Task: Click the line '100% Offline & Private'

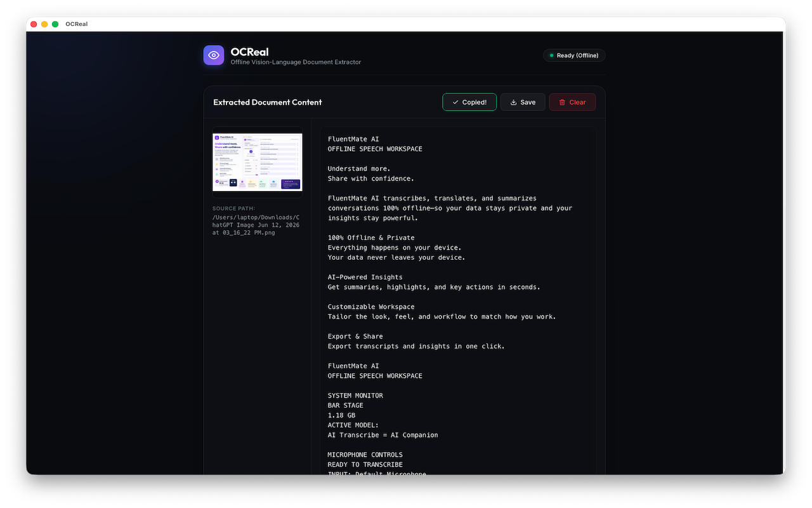Action: coord(371,237)
